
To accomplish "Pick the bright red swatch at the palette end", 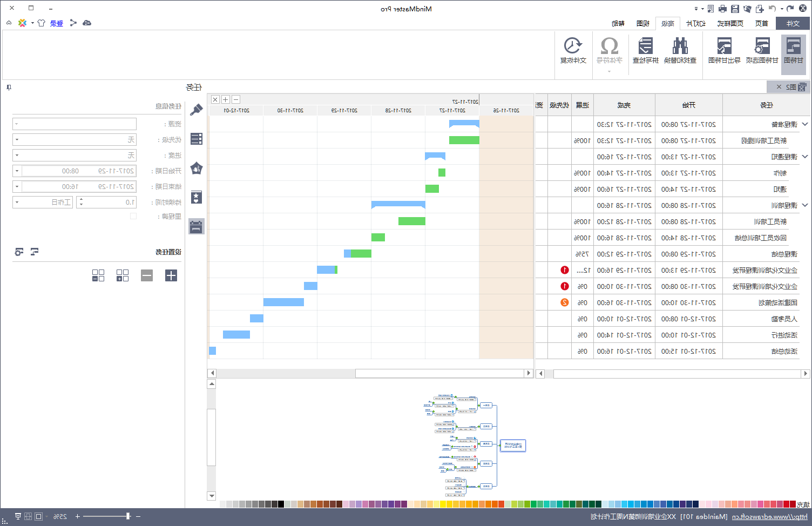I will pyautogui.click(x=793, y=504).
